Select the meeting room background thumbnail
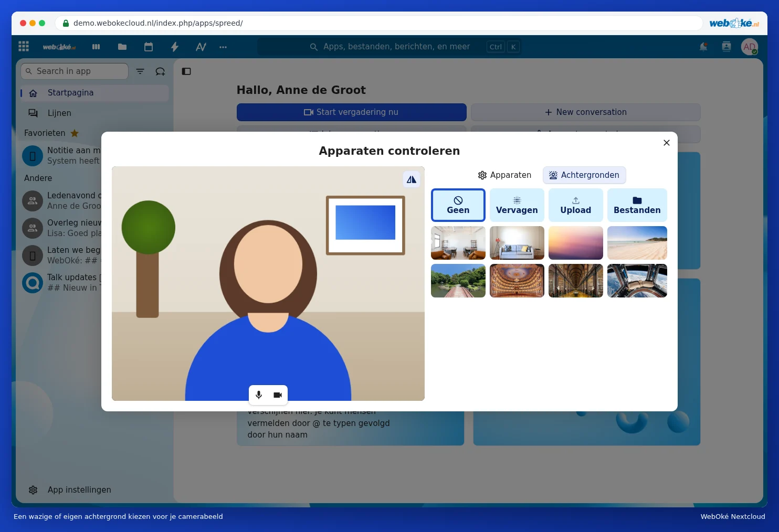Viewport: 779px width, 532px height. [458, 243]
